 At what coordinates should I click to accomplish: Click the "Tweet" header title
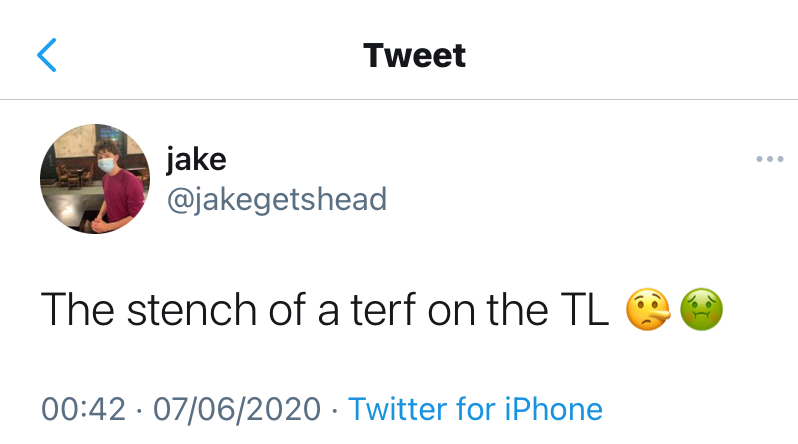click(x=414, y=55)
